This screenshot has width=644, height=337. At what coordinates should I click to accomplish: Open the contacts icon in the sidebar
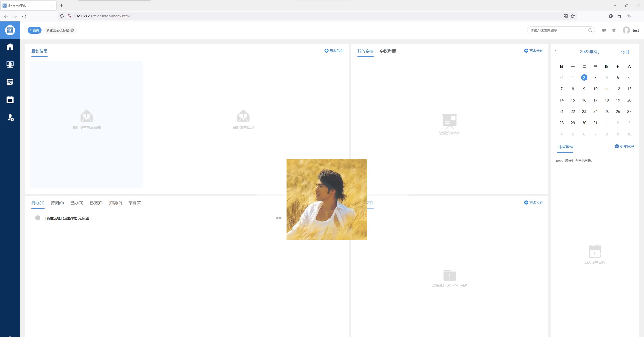pos(10,64)
